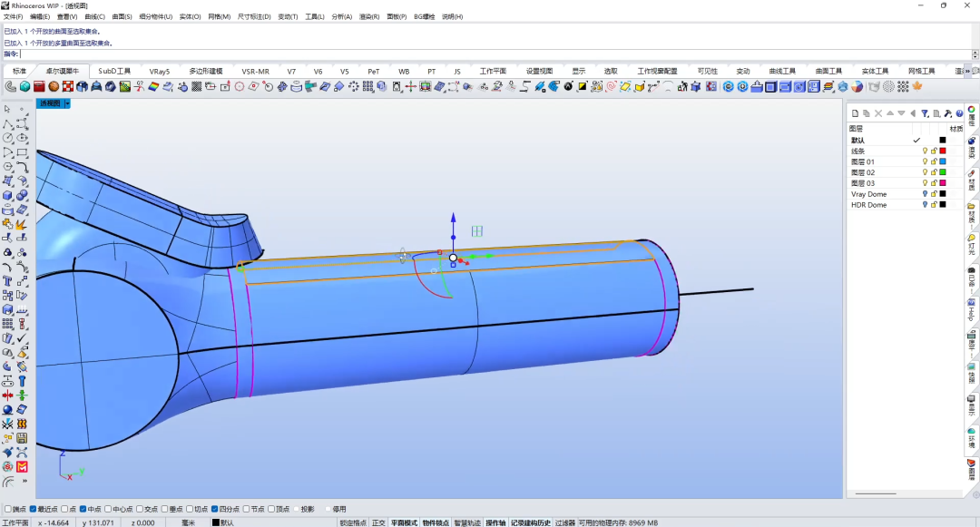The image size is (980, 527).
Task: Expand the toolbar tabs overflow chevron
Action: pyautogui.click(x=968, y=71)
